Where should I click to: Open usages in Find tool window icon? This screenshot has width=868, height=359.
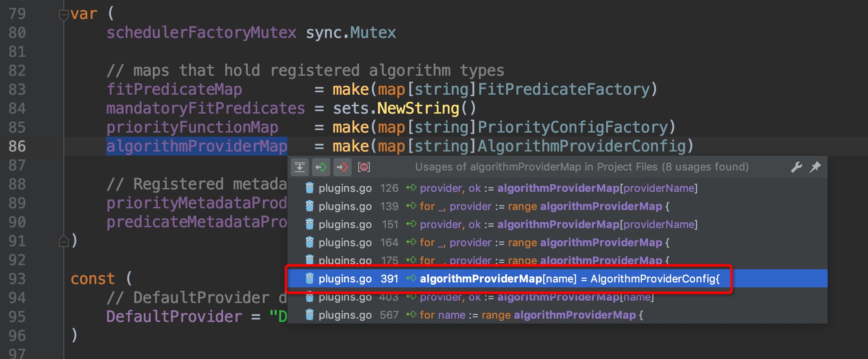(300, 167)
